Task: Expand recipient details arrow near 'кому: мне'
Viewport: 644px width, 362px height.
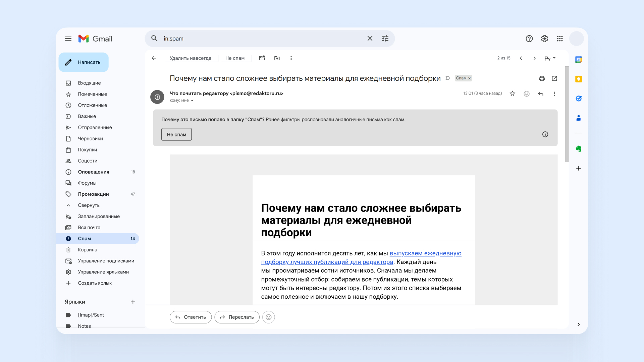Action: click(x=192, y=101)
